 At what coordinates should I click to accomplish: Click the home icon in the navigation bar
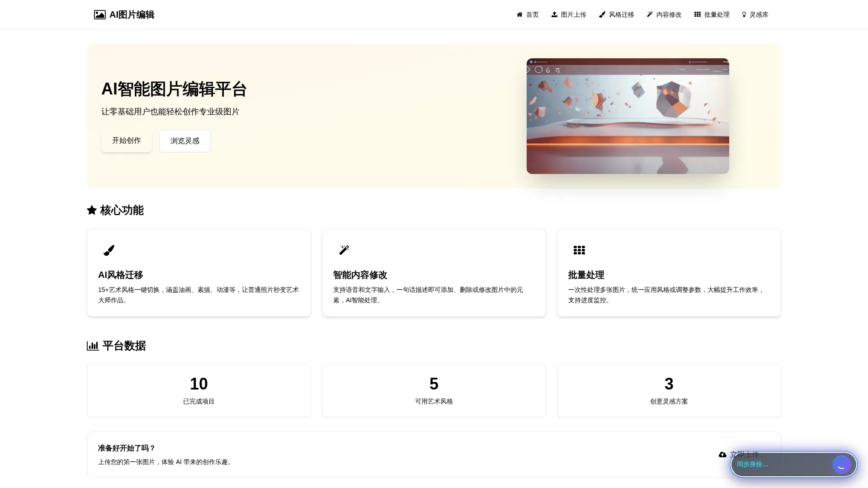click(519, 14)
